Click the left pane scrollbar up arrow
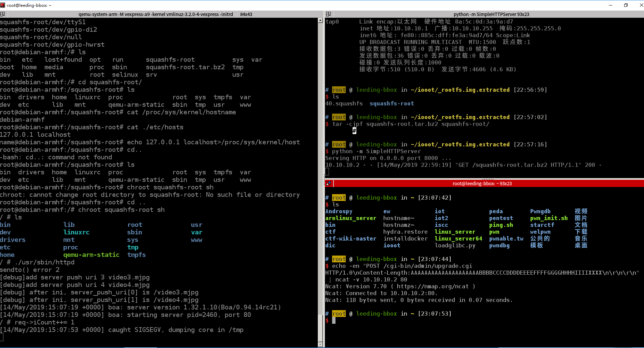The height and width of the screenshot is (348, 644). [320, 20]
